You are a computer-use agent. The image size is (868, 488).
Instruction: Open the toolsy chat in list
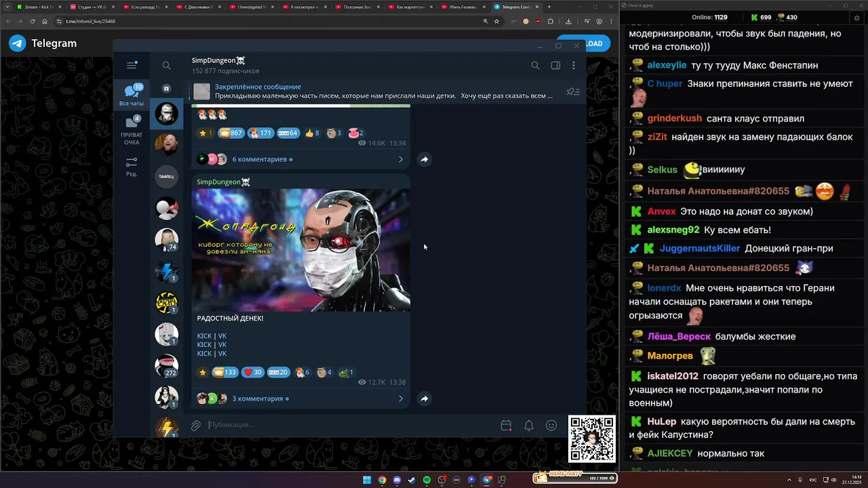tap(166, 176)
